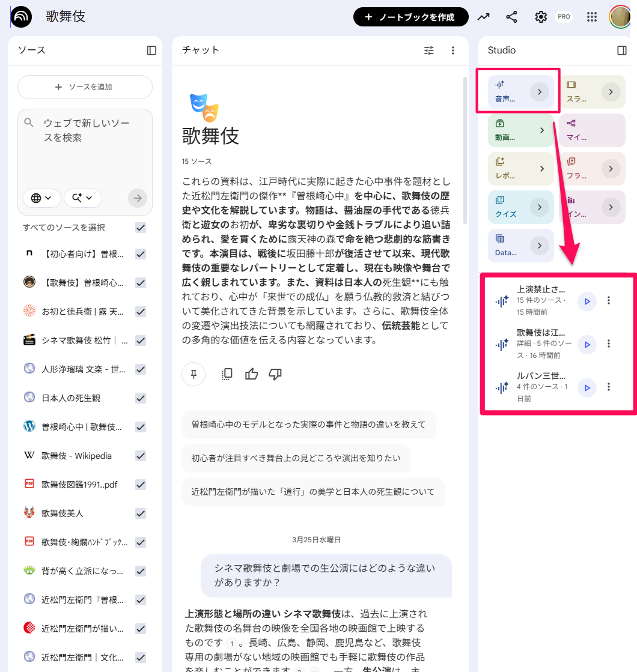Copy the notebook summary text
The image size is (637, 672).
pos(227,374)
